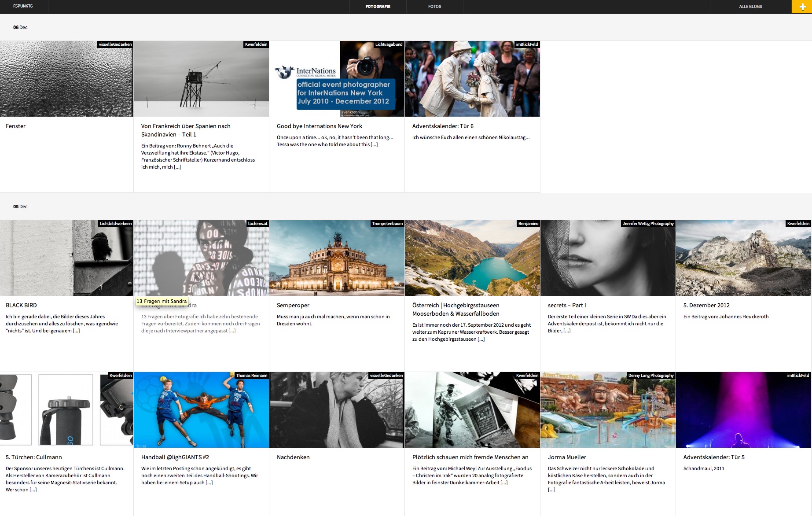Click the Denny Lang Photography label
Viewport: 812px width, 516px height.
[x=651, y=376]
